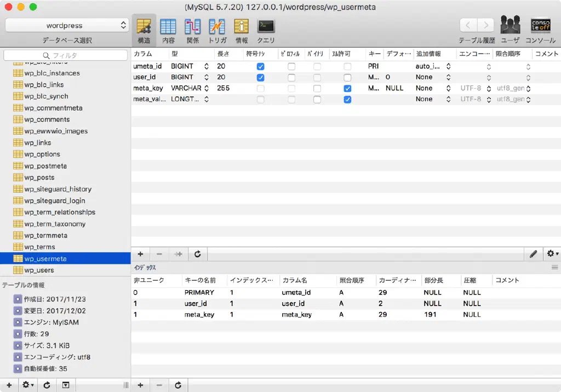Open the wordpress database selector dropdown
This screenshot has height=392, width=561.
click(x=66, y=25)
